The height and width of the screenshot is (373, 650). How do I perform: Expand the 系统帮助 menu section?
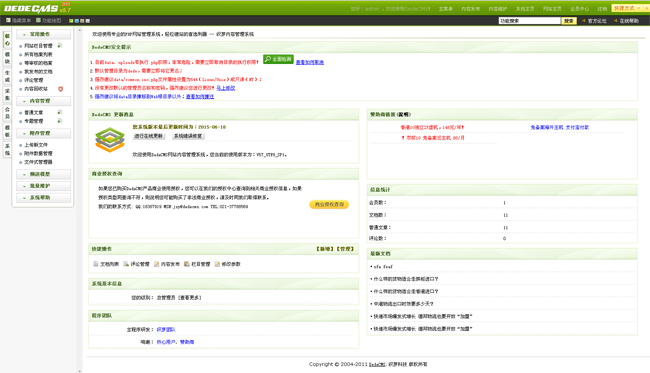(44, 198)
